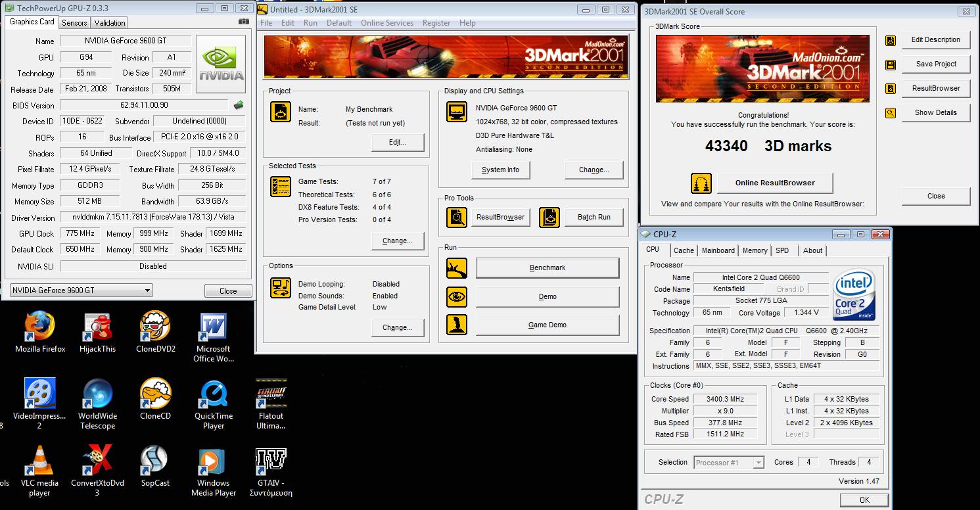Click Close in the Overall Score dialog
This screenshot has width=980, height=510.
tap(936, 196)
